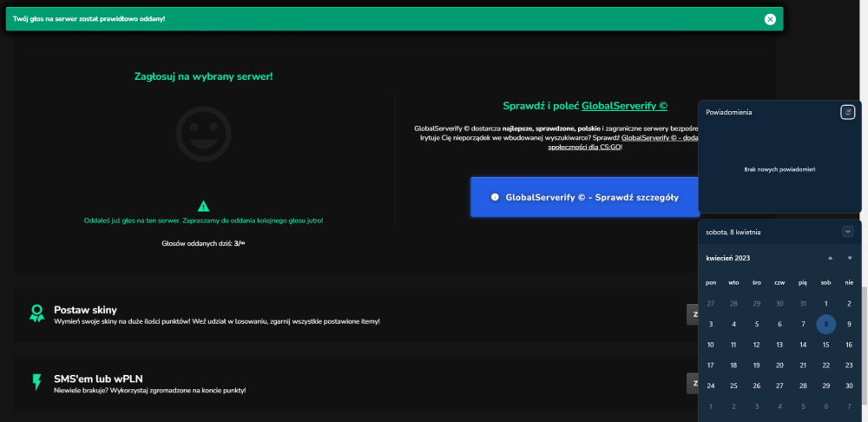Click the Twój głos na serwer został text
The width and height of the screenshot is (868, 422).
[89, 19]
